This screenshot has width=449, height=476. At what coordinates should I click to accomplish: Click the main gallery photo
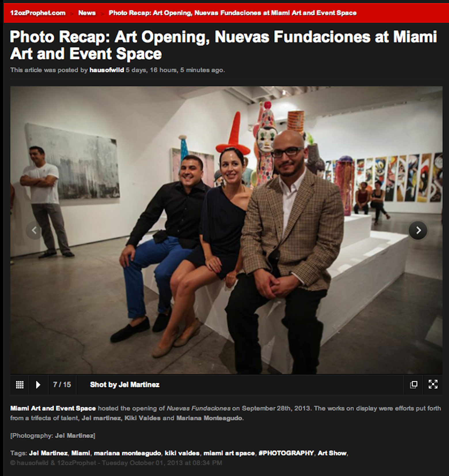tap(226, 230)
